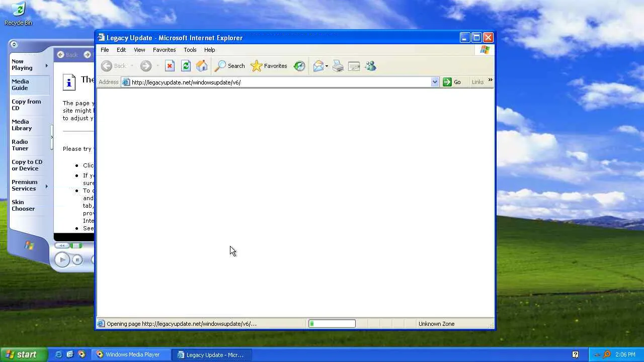Click the Stop button in Media Player
The image size is (644, 362).
point(77,259)
